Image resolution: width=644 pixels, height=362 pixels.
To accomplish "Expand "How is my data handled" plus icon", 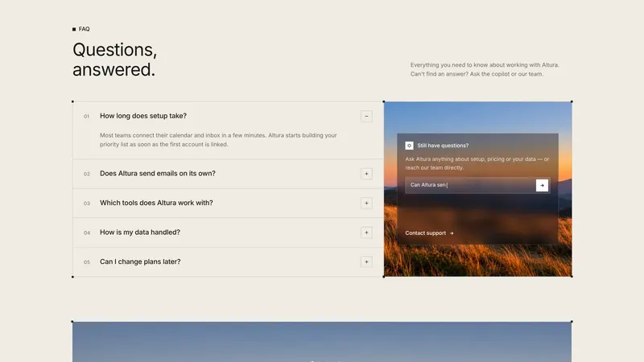I will pos(366,232).
